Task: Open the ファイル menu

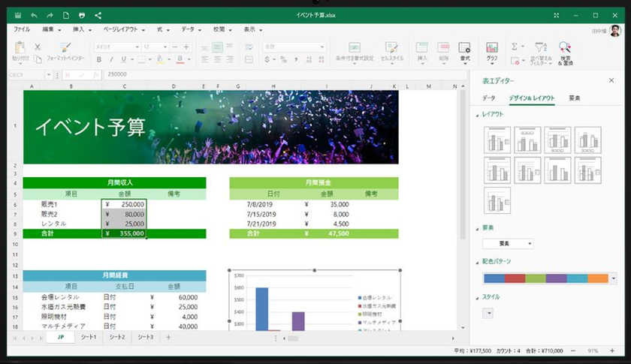Action: click(x=22, y=29)
